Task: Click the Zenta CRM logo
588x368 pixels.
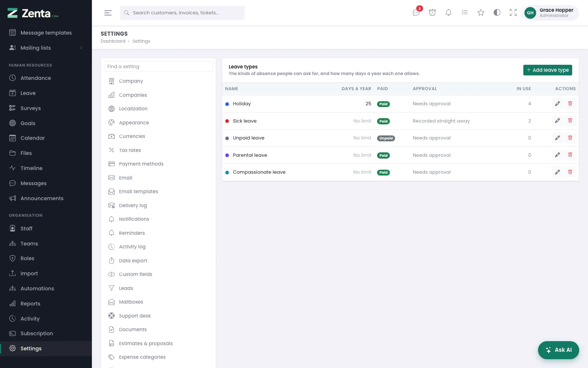Action: tap(33, 13)
